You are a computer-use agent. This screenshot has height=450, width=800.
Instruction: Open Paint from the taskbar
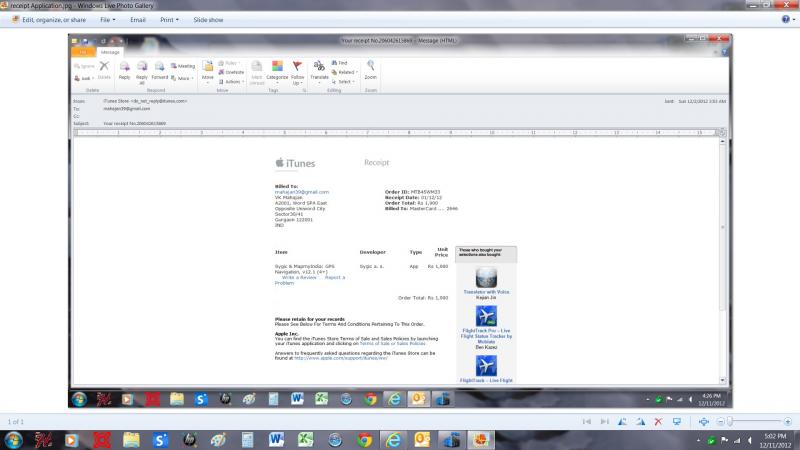[218, 440]
